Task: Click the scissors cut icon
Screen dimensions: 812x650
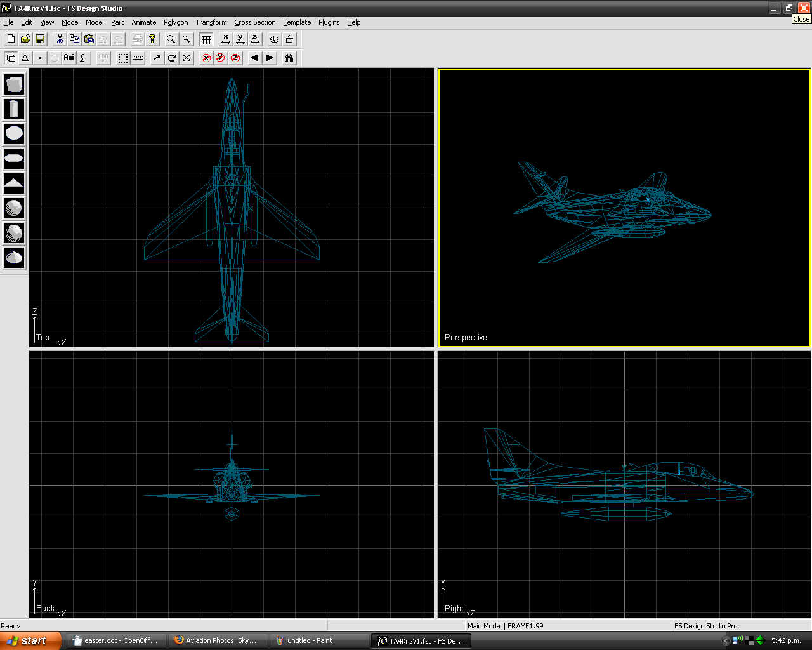Action: tap(60, 39)
